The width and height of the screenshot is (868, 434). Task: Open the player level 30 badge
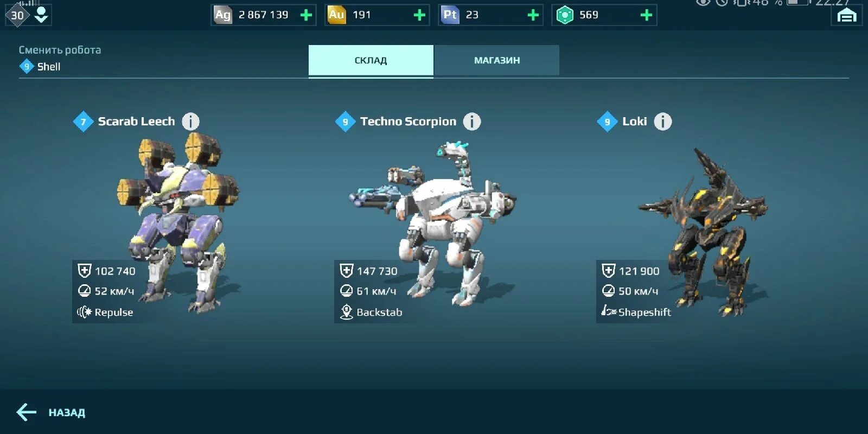pyautogui.click(x=17, y=15)
